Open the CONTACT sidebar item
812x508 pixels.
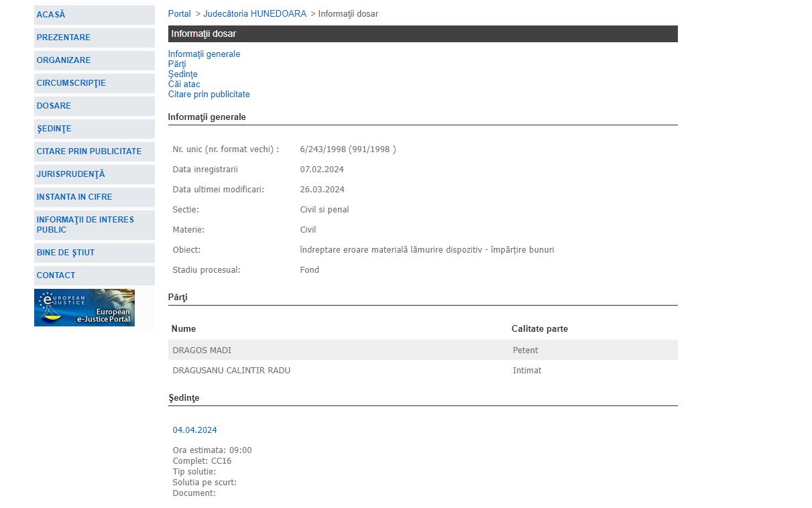click(56, 275)
